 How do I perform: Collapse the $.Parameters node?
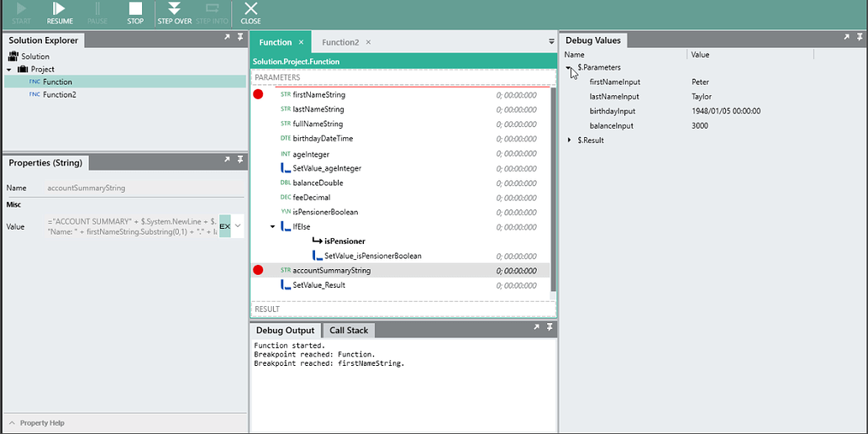pos(569,67)
